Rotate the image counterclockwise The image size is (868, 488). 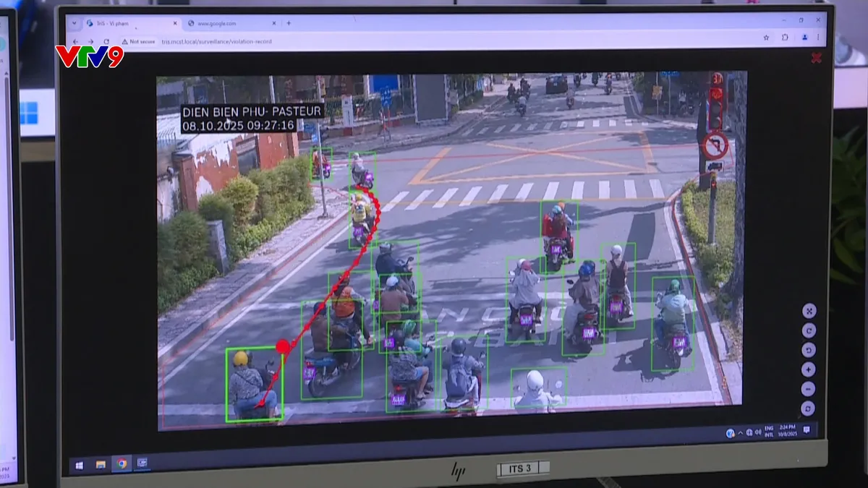[x=809, y=350]
